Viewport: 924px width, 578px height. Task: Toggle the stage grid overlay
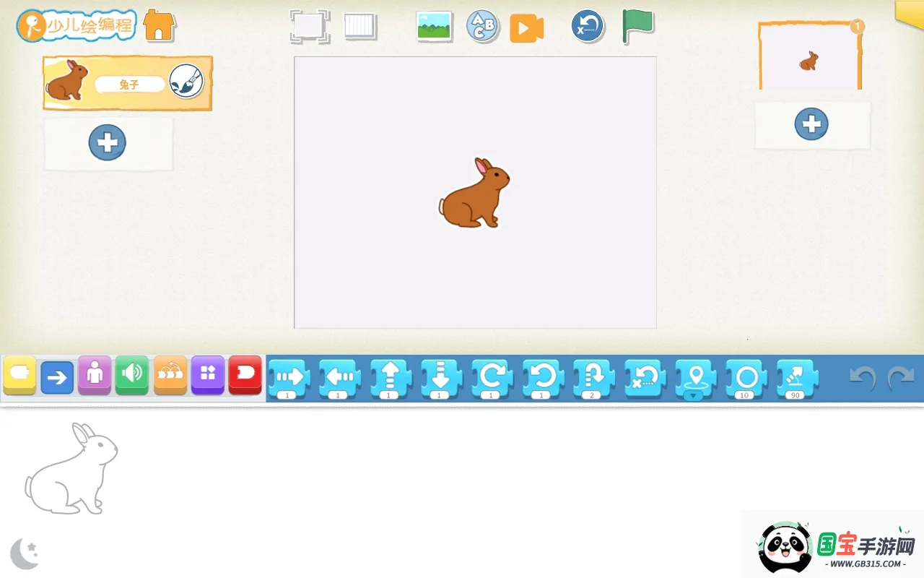tap(359, 26)
